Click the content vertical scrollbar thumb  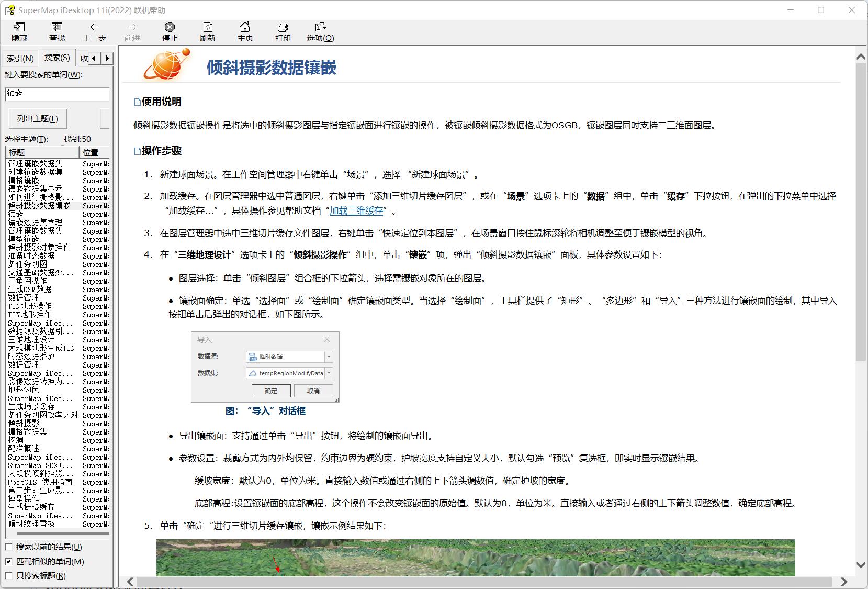(861, 212)
